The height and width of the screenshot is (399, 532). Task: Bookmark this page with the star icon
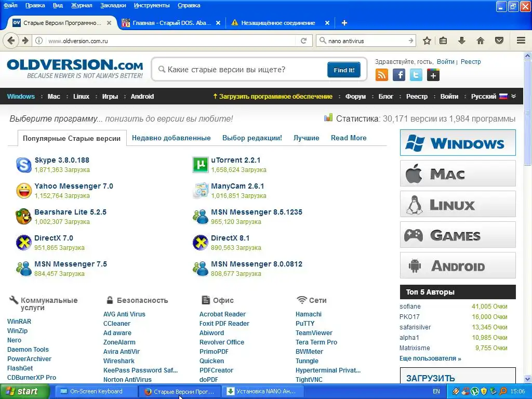coord(427,41)
